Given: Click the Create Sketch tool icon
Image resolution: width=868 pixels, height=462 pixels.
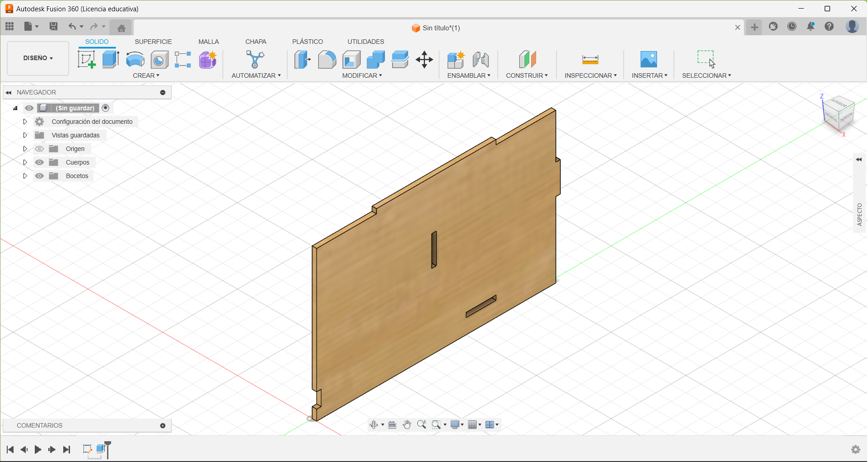Looking at the screenshot, I should (x=86, y=60).
